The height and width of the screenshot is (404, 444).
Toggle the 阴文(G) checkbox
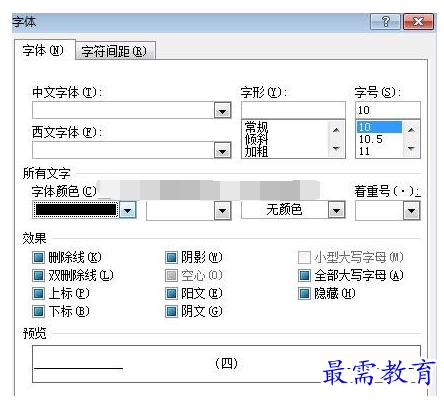171,311
